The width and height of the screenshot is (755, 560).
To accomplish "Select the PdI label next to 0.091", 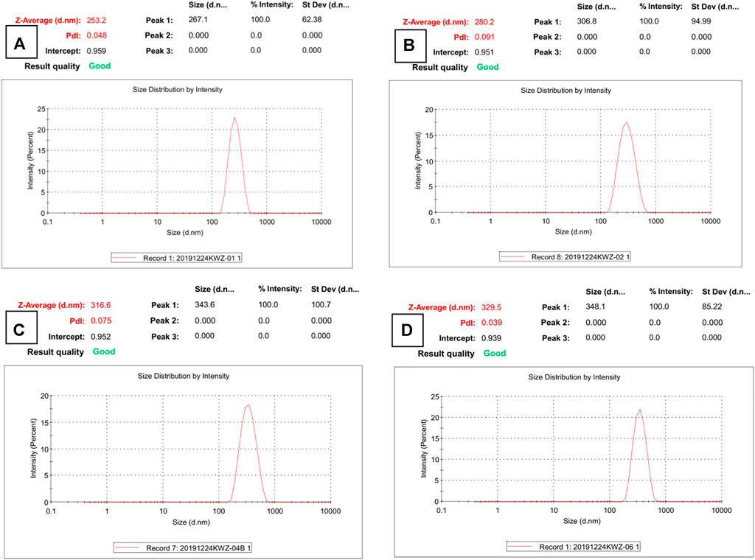I will tap(461, 37).
